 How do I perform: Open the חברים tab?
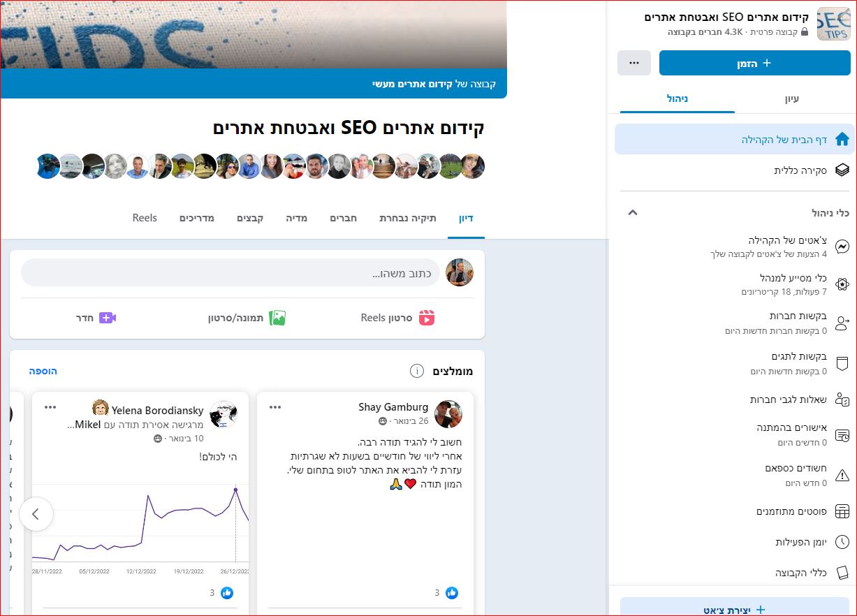pyautogui.click(x=344, y=218)
